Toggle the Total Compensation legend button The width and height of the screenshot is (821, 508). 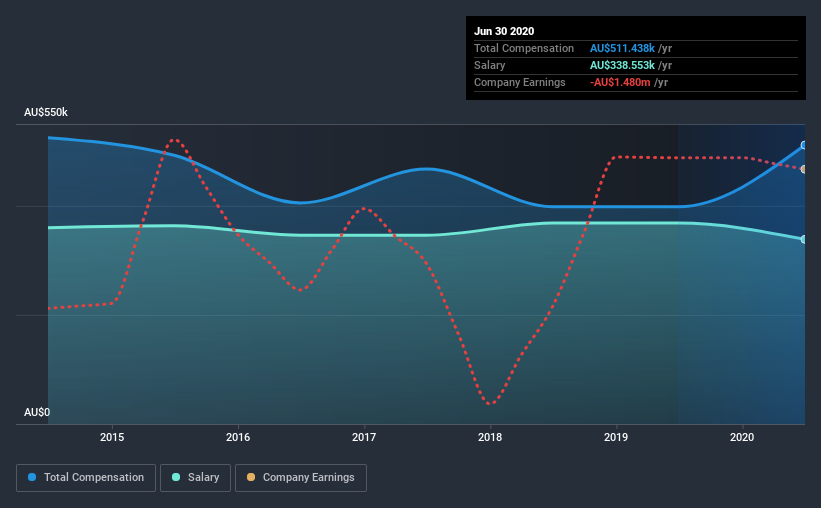86,478
